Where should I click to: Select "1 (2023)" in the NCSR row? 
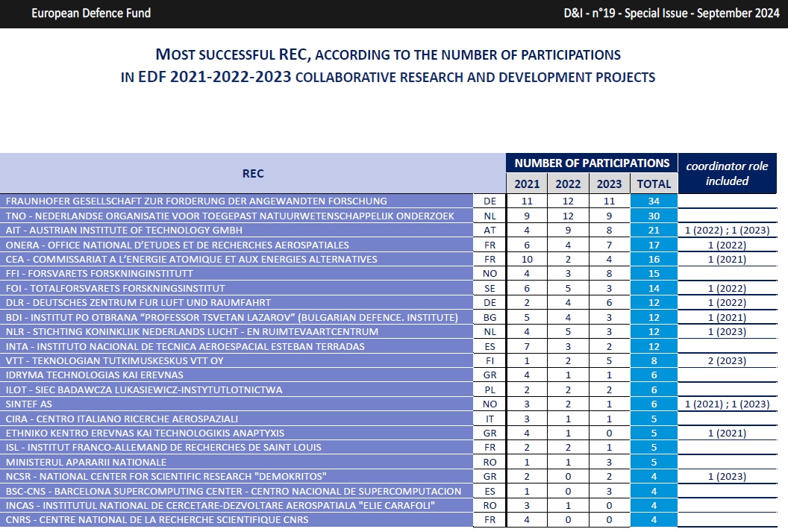[x=728, y=476]
